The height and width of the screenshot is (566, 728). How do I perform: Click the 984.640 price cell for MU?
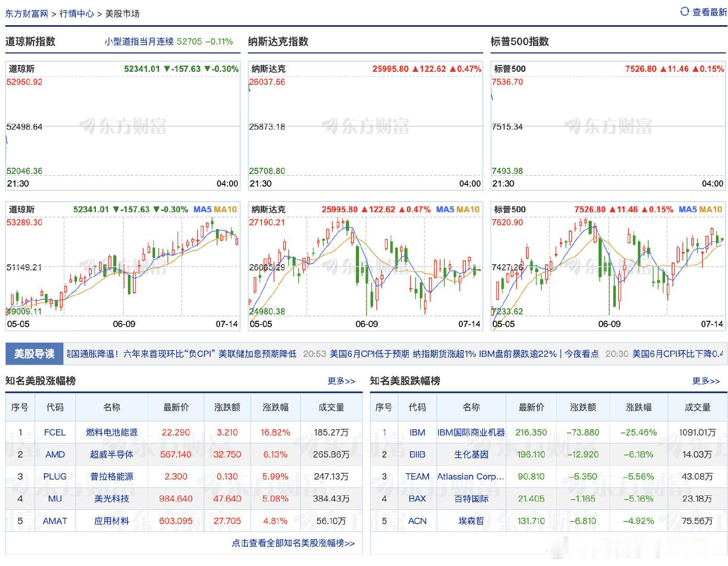(176, 498)
